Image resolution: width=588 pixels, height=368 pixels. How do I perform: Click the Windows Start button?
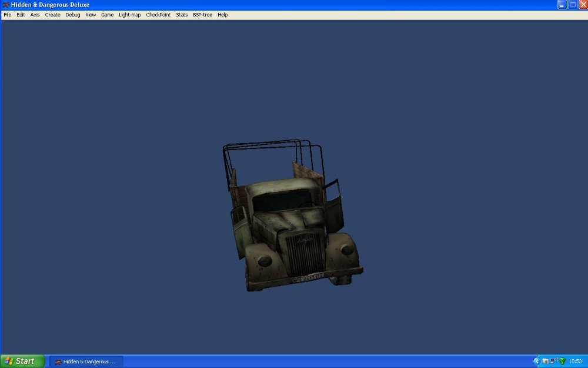[22, 362]
